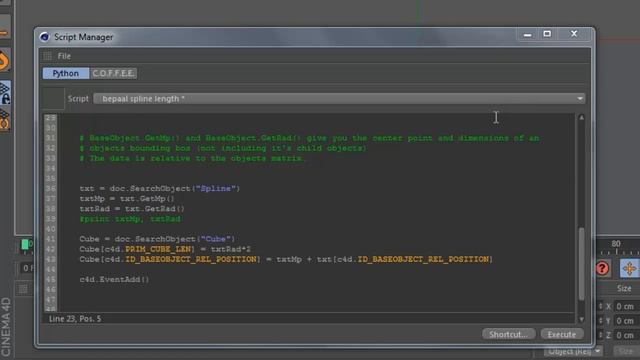Click the stepper arrows beside Size Y
This screenshot has height=360, width=640.
click(x=600, y=321)
